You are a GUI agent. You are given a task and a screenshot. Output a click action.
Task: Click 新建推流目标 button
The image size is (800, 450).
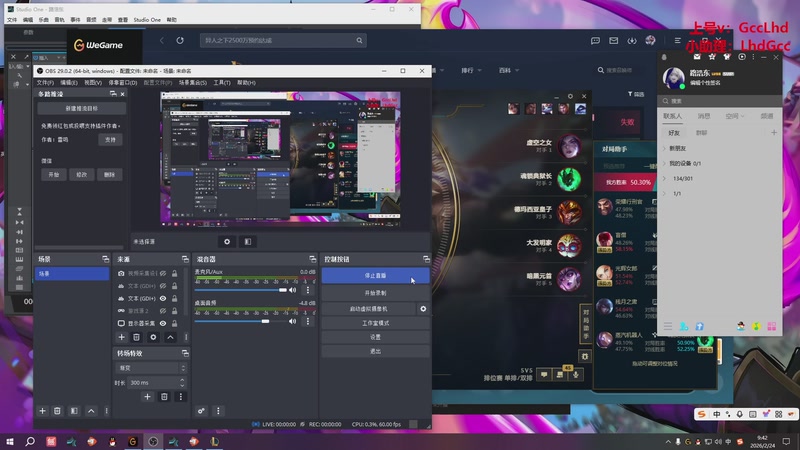tap(81, 109)
